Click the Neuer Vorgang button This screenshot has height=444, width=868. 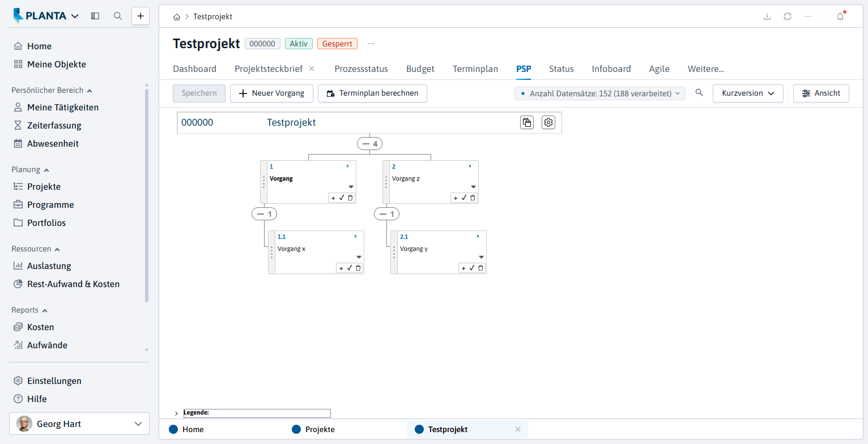(x=271, y=93)
